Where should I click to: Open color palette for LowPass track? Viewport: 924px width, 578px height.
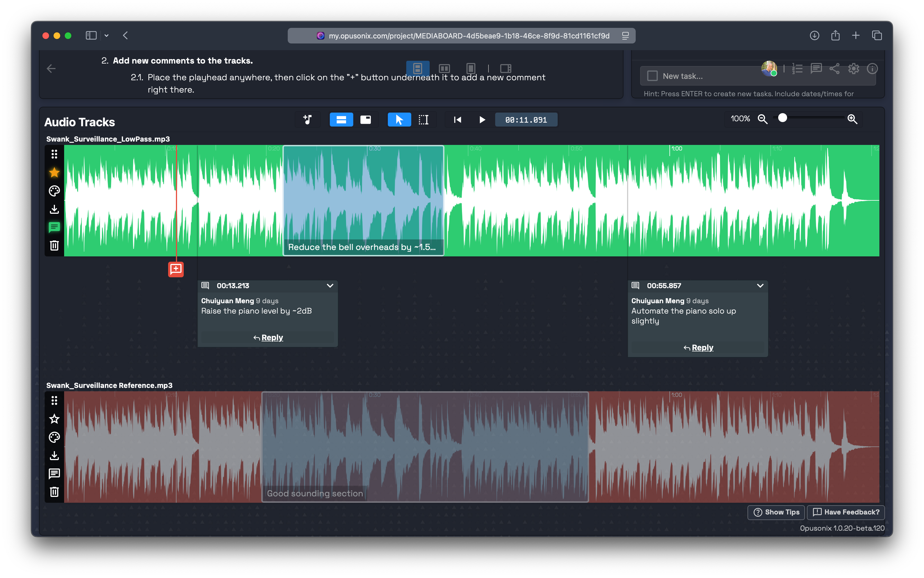(x=54, y=191)
